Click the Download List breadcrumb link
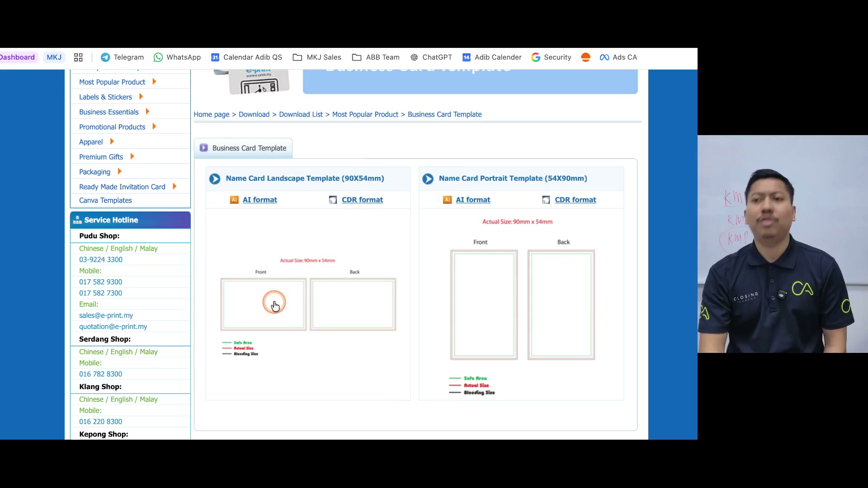 301,114
